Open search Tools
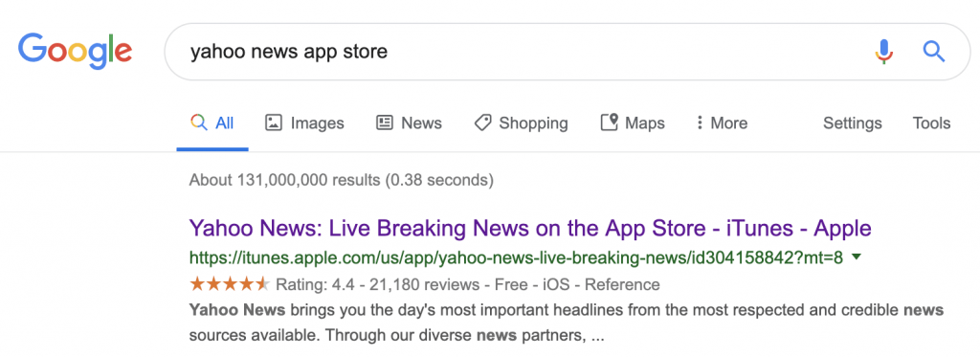980x357 pixels. click(931, 123)
